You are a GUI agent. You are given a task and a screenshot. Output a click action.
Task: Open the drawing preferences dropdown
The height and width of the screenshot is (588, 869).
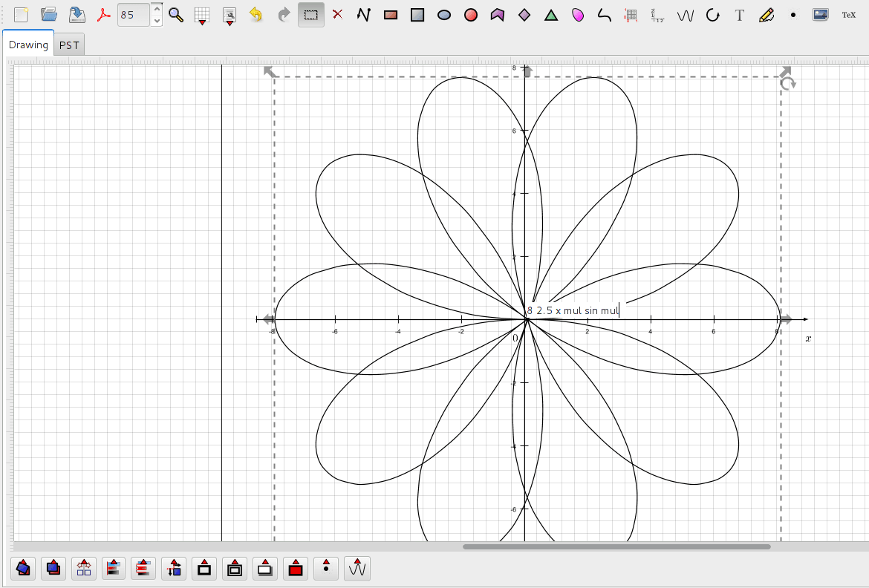coord(230,15)
